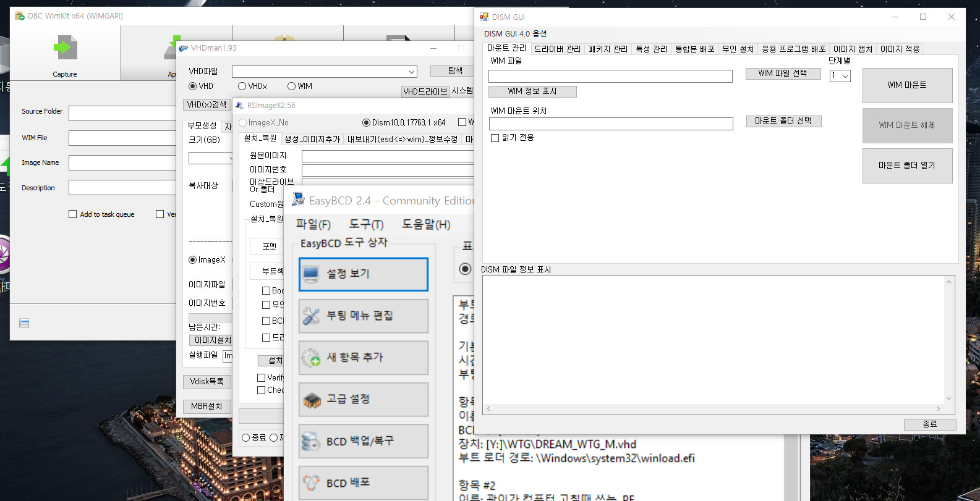Click the EasyBCD title bar icon
The width and height of the screenshot is (980, 501).
click(298, 200)
